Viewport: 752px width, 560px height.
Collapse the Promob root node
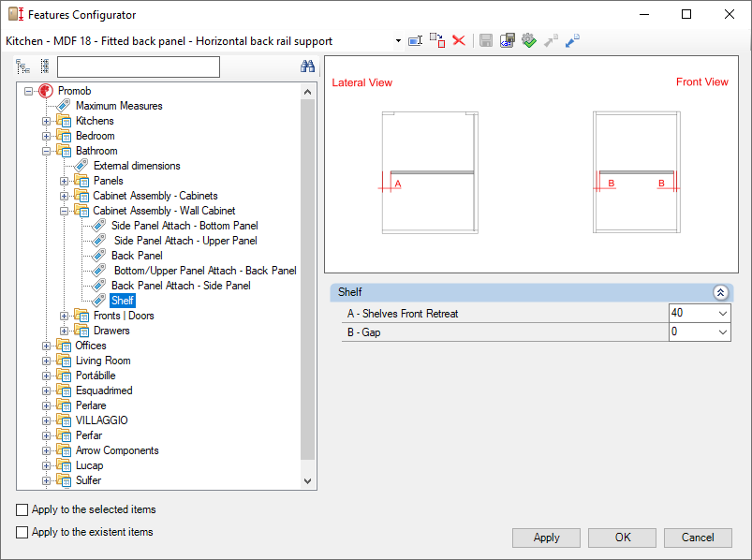29,91
